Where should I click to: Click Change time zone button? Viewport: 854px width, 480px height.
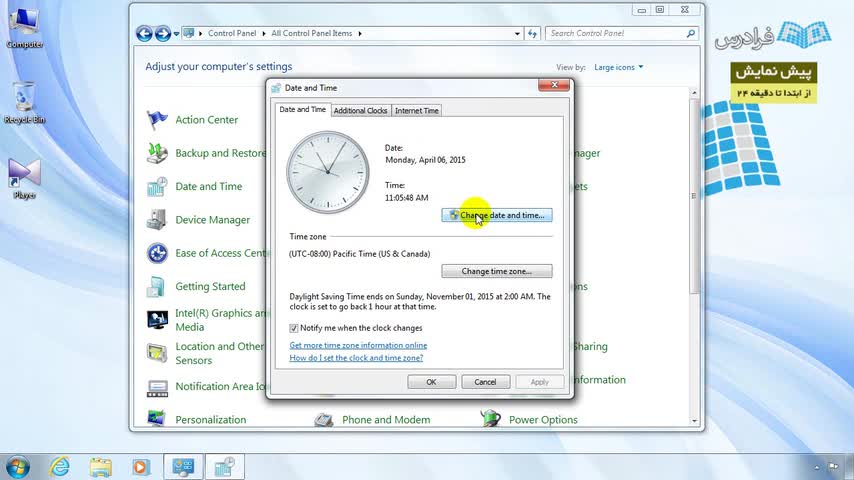coord(497,271)
